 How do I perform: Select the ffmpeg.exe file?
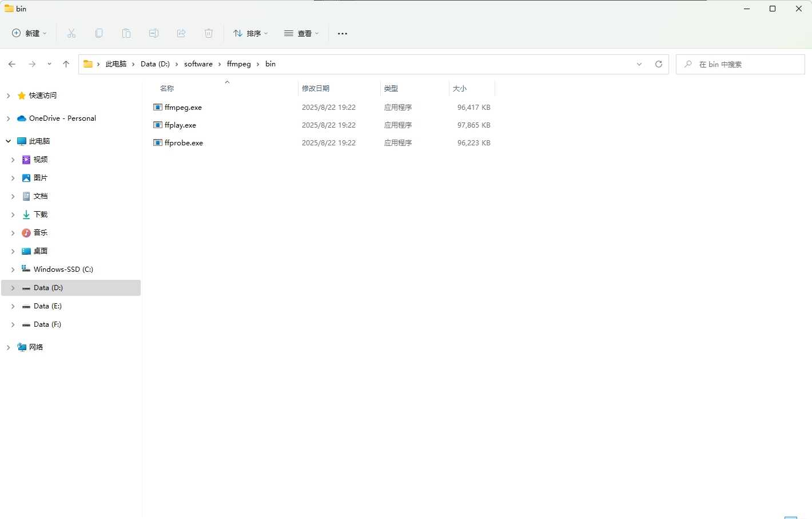(x=183, y=108)
